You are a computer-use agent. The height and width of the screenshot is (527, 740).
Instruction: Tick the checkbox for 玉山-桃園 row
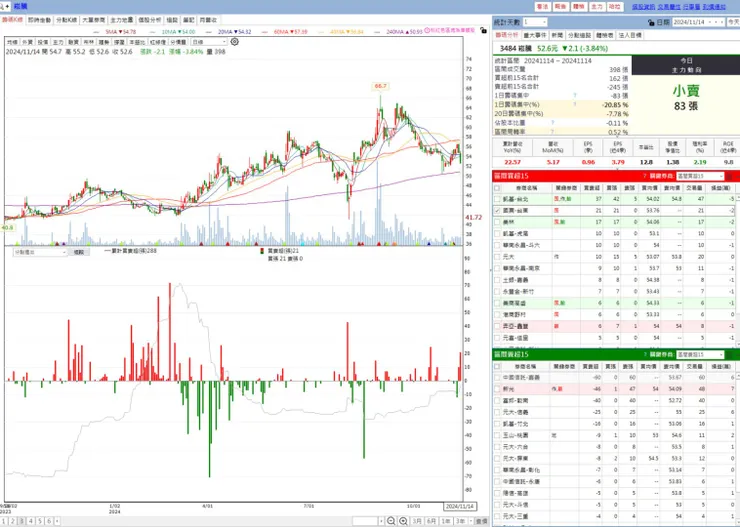497,435
